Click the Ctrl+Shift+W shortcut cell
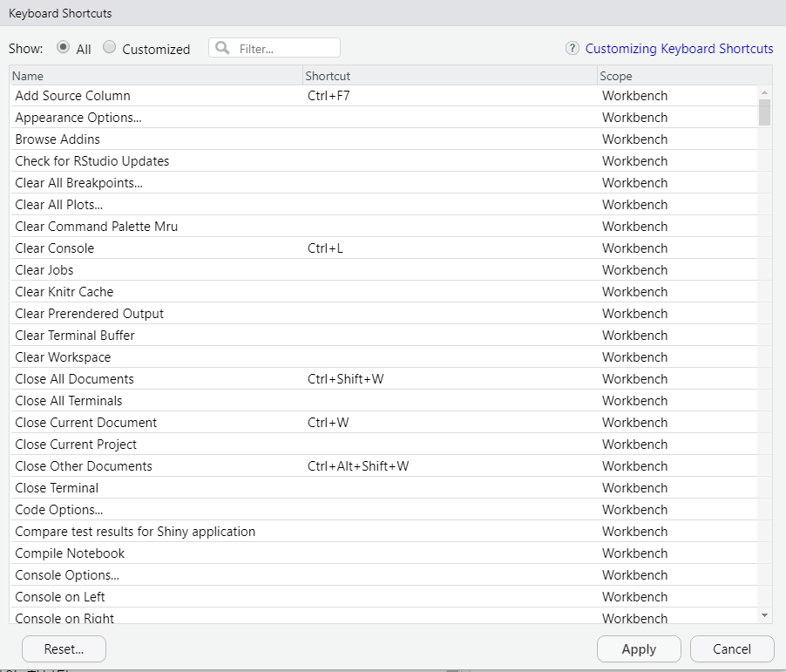The height and width of the screenshot is (672, 786). [451, 379]
